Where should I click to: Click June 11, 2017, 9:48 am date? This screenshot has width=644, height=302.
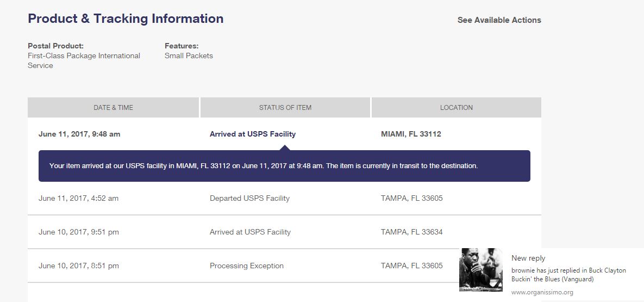pyautogui.click(x=79, y=134)
